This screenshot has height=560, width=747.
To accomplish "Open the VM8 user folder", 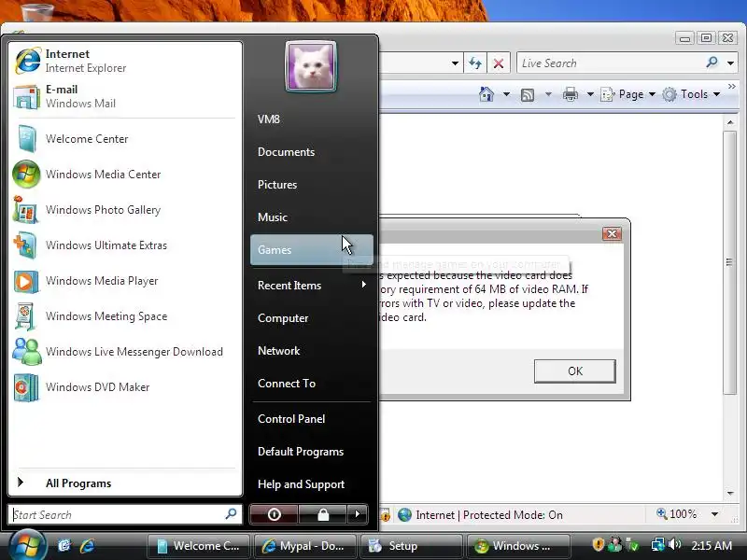I will (311, 119).
